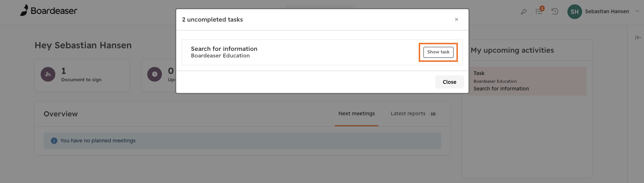Click the Close button in dialog
This screenshot has height=183, width=644.
coord(449,82)
